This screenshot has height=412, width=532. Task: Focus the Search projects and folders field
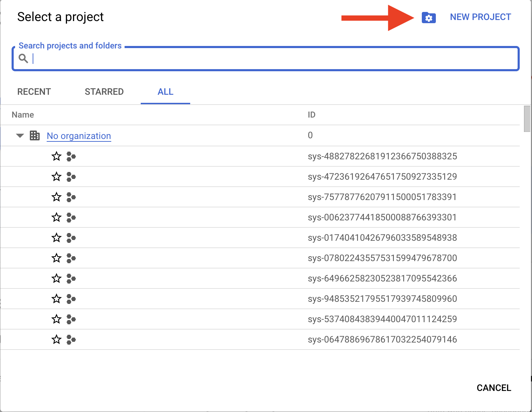click(x=266, y=58)
